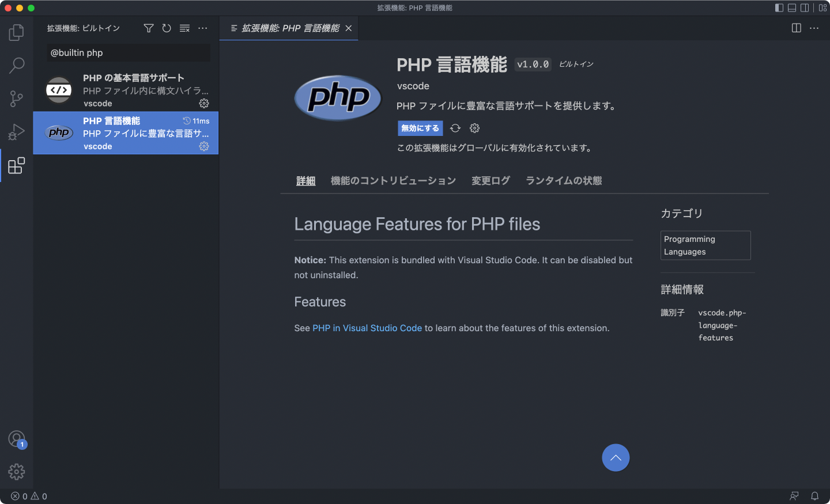The image size is (830, 504).
Task: Select the Extensions view icon
Action: [17, 165]
